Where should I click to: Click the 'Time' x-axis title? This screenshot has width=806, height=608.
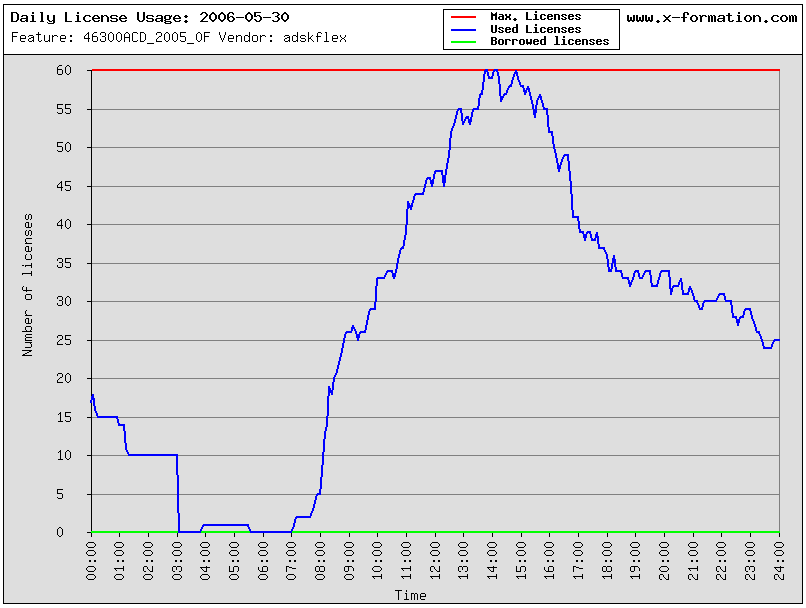[410, 595]
